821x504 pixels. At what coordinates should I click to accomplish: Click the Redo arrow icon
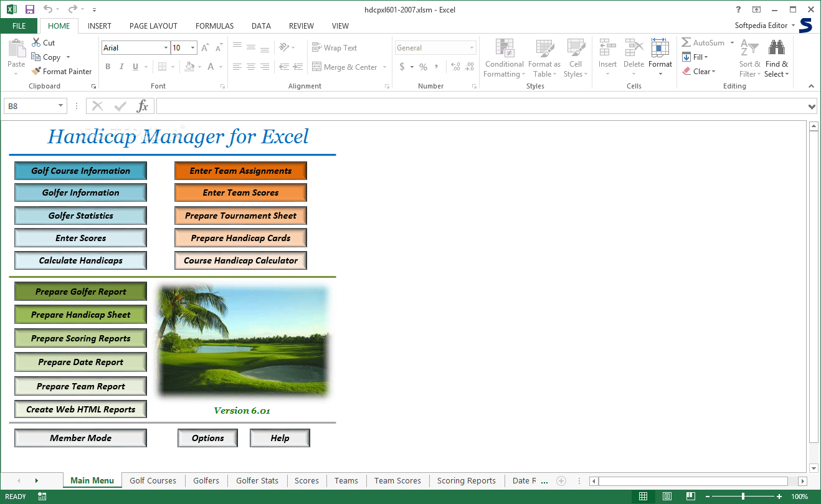72,9
